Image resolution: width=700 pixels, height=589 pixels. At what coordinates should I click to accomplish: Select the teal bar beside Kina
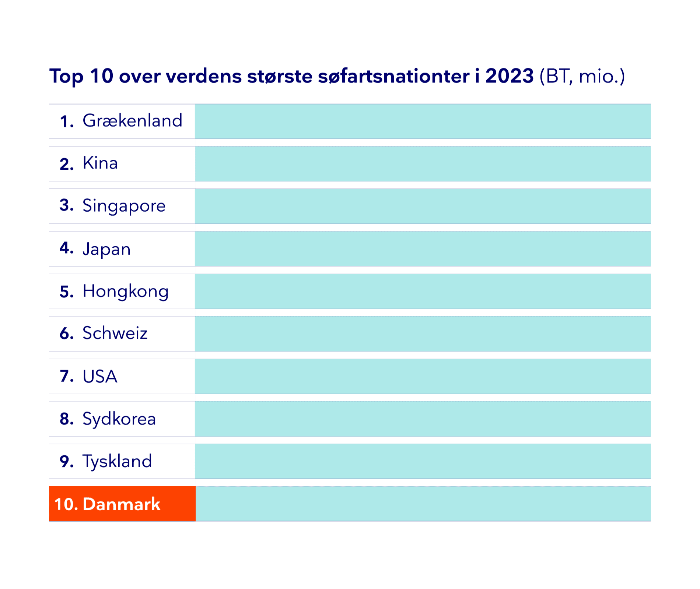point(423,164)
